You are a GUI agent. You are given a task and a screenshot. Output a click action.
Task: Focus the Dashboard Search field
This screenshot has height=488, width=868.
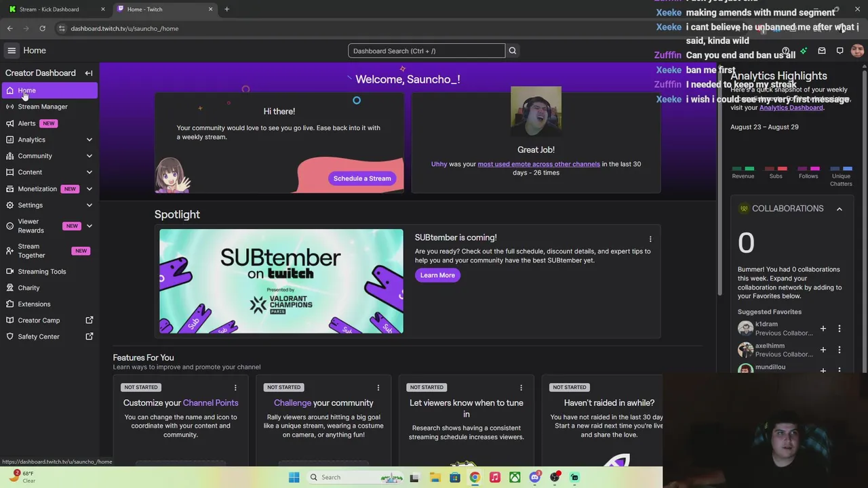[427, 51]
